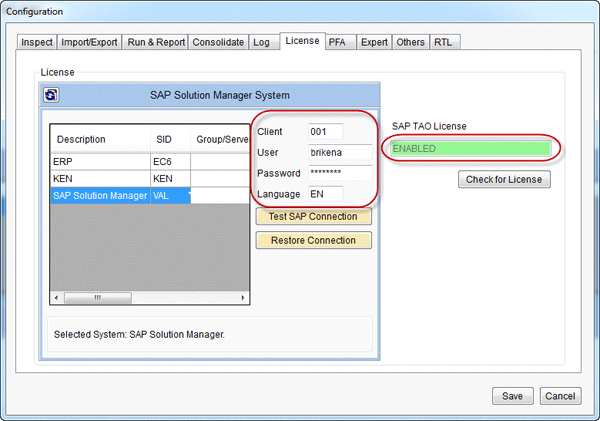Screen dimensions: 600x421
Task: Select the ERP row in systems table
Action: pos(100,160)
